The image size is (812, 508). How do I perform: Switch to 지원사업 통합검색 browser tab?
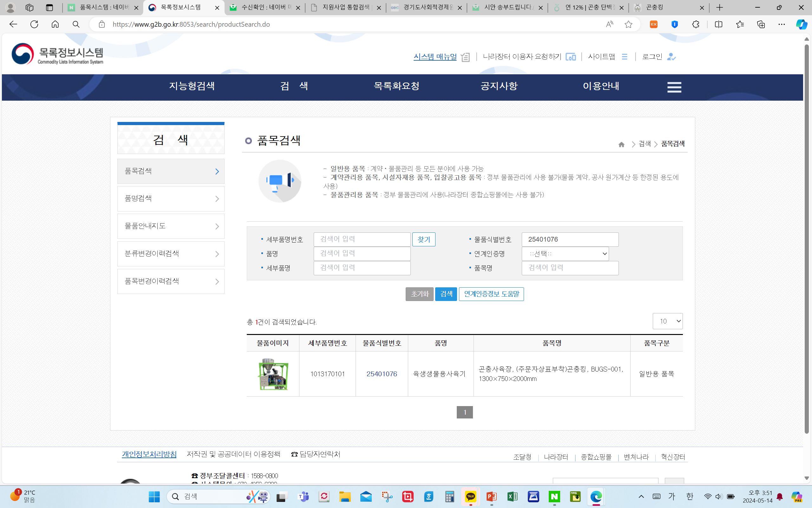point(346,7)
